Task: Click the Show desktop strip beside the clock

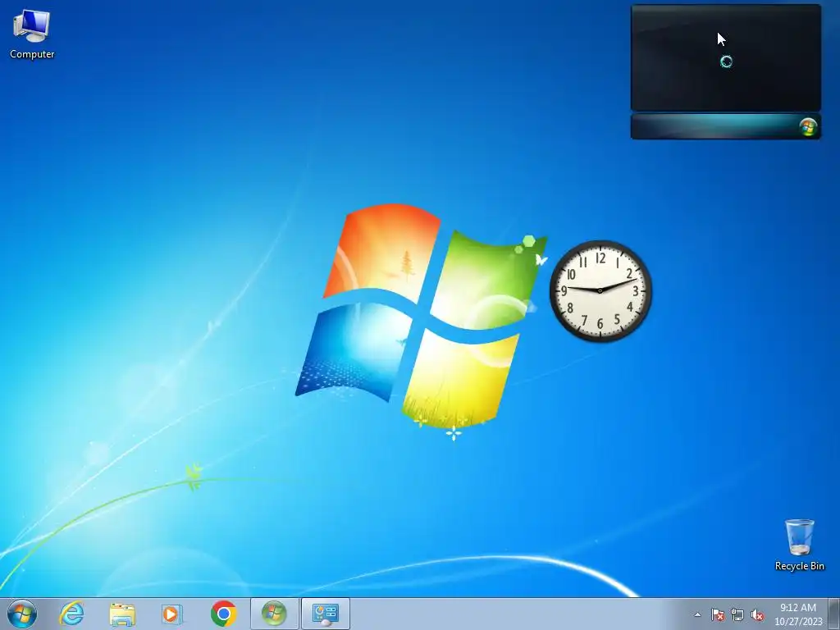Action: 833,614
